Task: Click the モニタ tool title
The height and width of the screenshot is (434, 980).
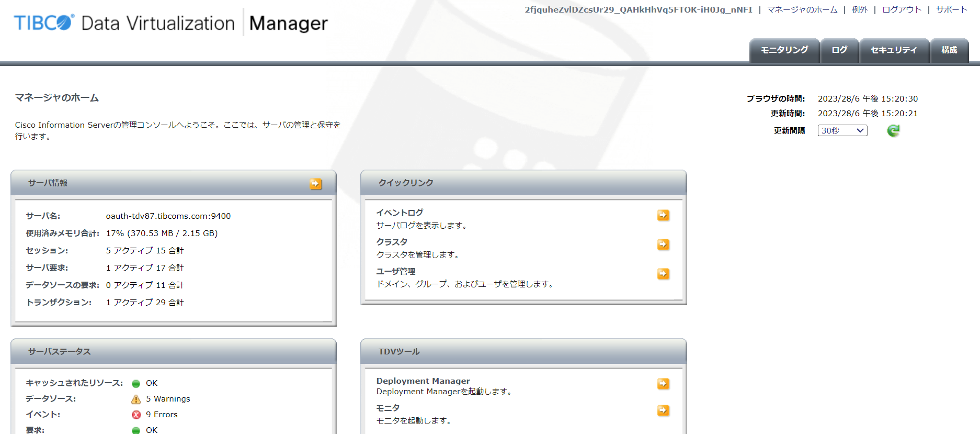Action: click(x=388, y=408)
